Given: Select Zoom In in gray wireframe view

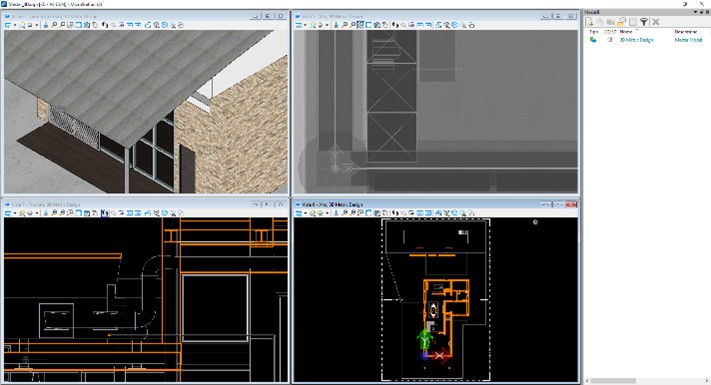Looking at the screenshot, I should click(344, 25).
